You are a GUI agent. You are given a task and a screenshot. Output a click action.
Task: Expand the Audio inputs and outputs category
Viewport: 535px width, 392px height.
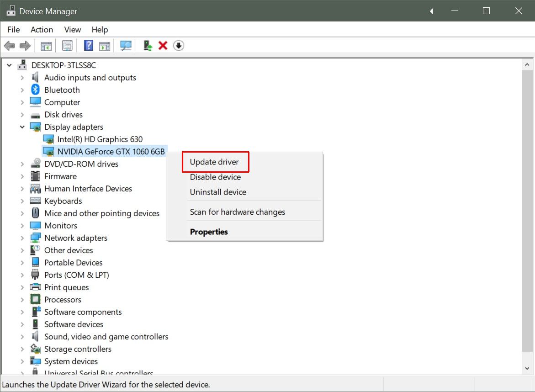(x=22, y=78)
